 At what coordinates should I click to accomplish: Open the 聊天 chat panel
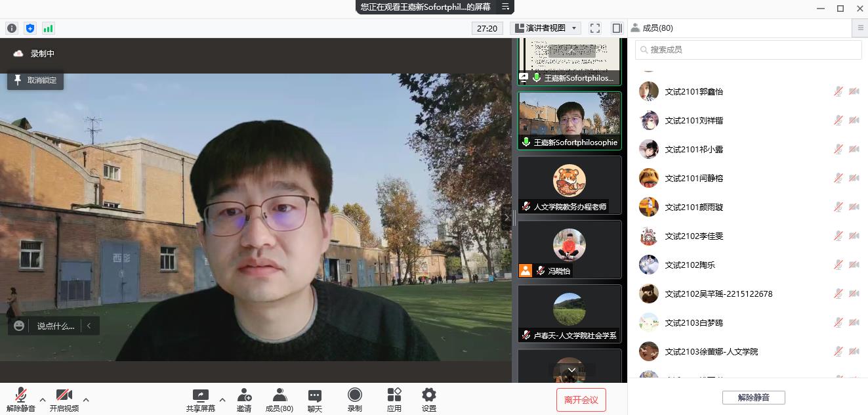coord(315,399)
